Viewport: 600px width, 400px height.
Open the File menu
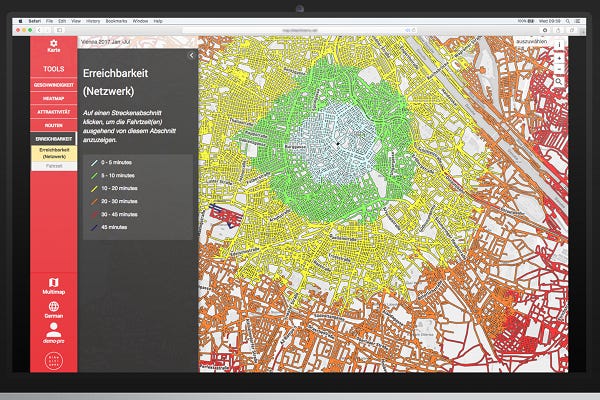49,21
